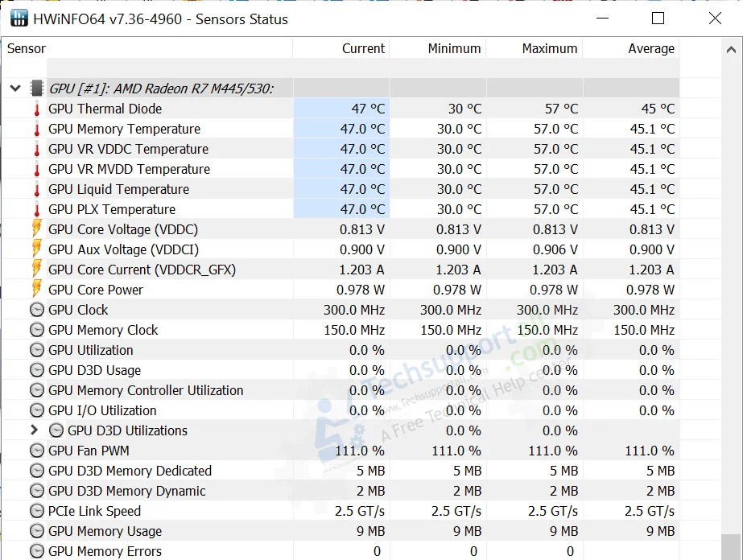Image resolution: width=743 pixels, height=560 pixels.
Task: Expand the GPU D3D Utilizations entry
Action: (x=35, y=430)
